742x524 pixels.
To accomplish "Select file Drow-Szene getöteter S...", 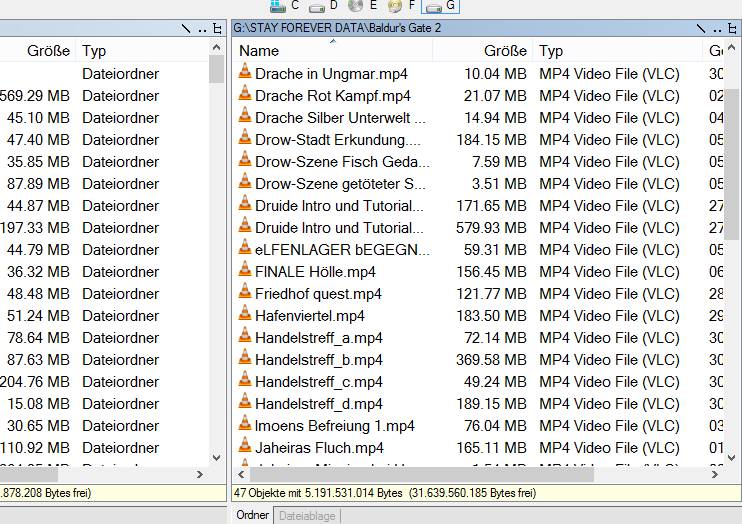I will pos(340,184).
